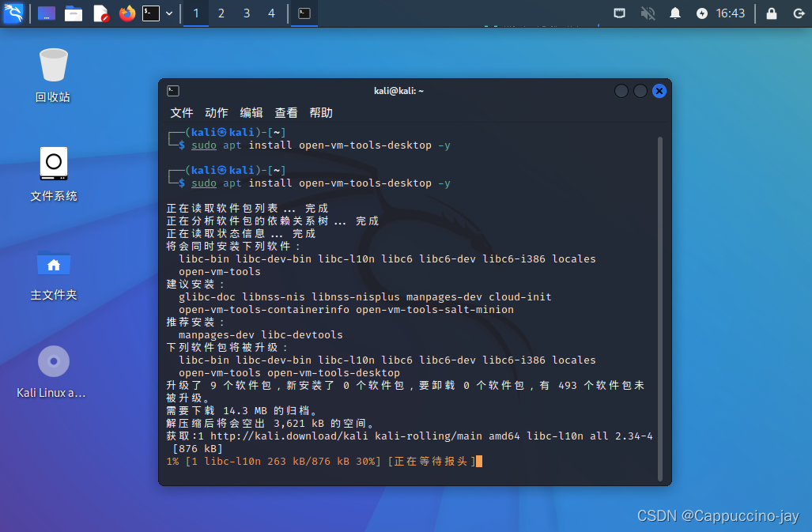Click the terminal window title icon
812x532 pixels.
pyautogui.click(x=173, y=91)
